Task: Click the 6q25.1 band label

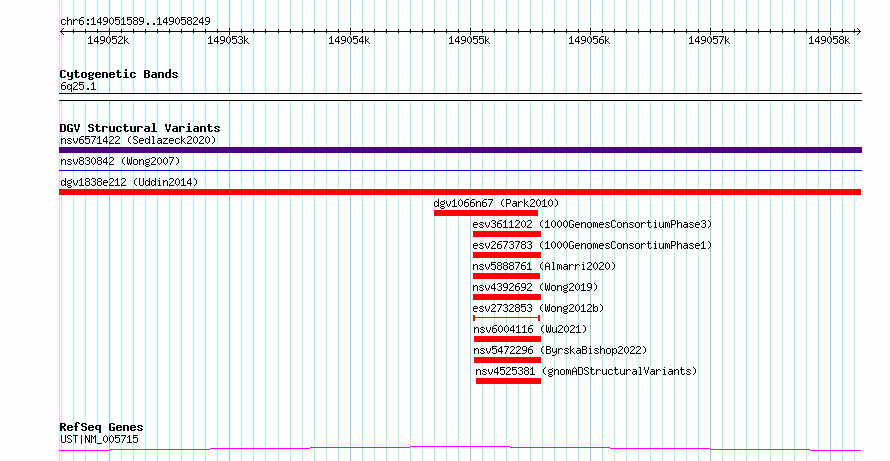Action: pos(78,87)
